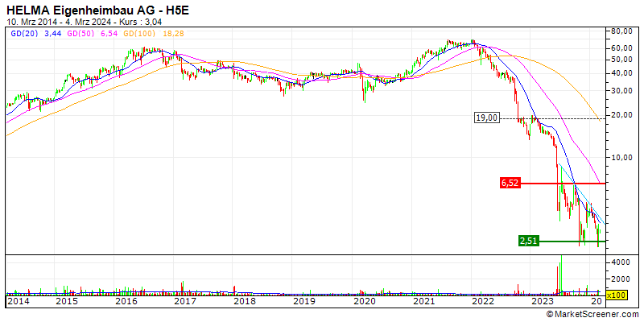Click the Kurs : 3,04 price text

click(x=141, y=21)
